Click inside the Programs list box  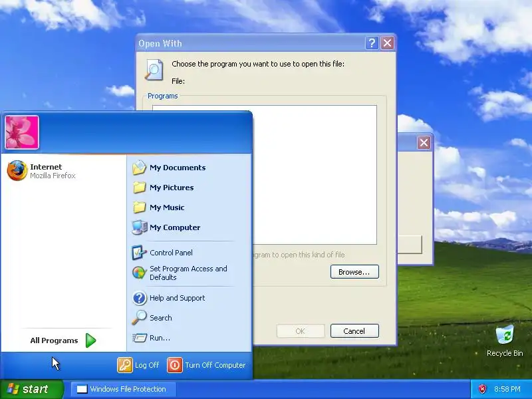315,175
